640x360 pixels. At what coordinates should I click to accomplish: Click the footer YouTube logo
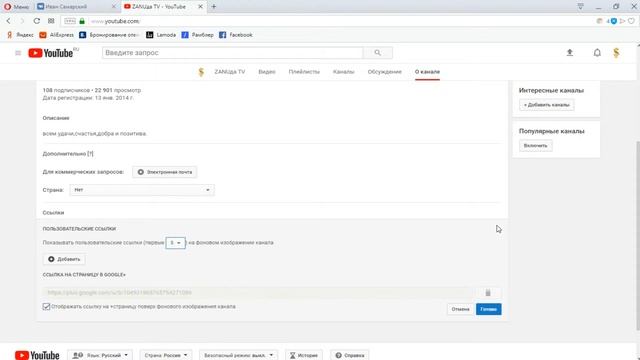pyautogui.click(x=37, y=355)
